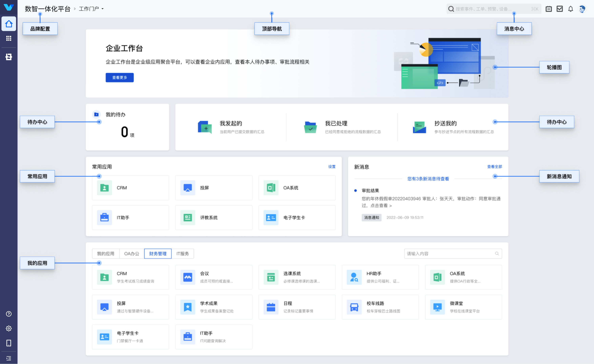Click 我发起的 label
This screenshot has width=594, height=364.
click(231, 123)
